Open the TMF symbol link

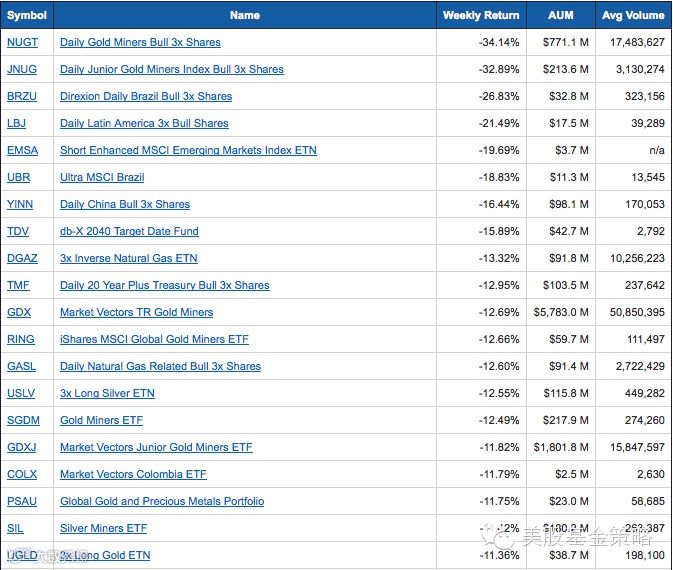(18, 285)
